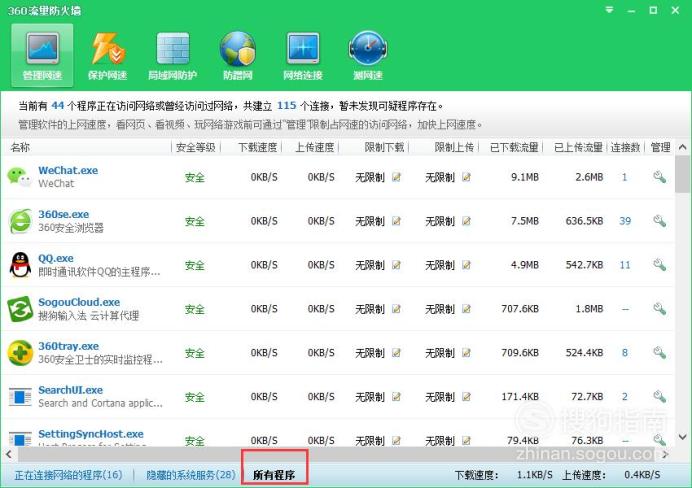Switch to 隐藏的系统服务(28) tab

(x=191, y=475)
